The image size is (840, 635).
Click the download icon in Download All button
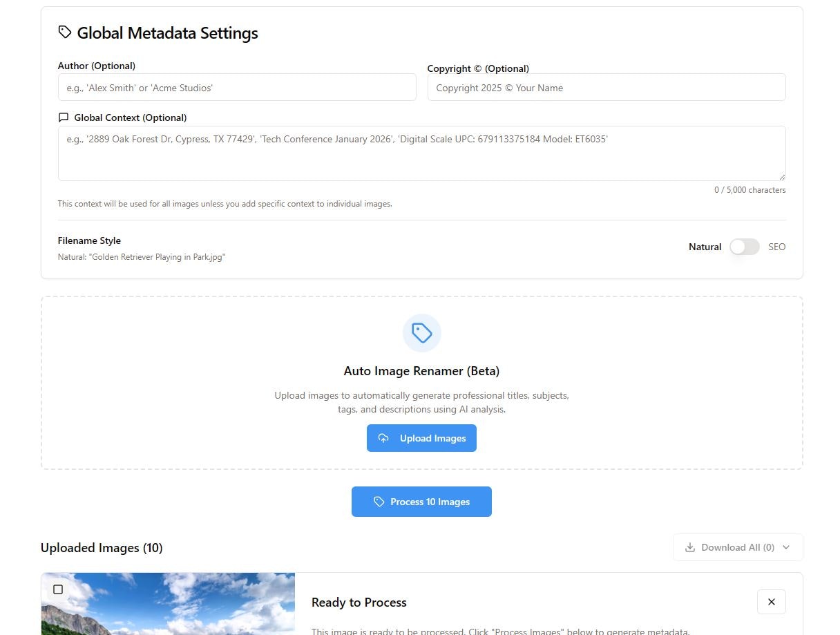[689, 547]
